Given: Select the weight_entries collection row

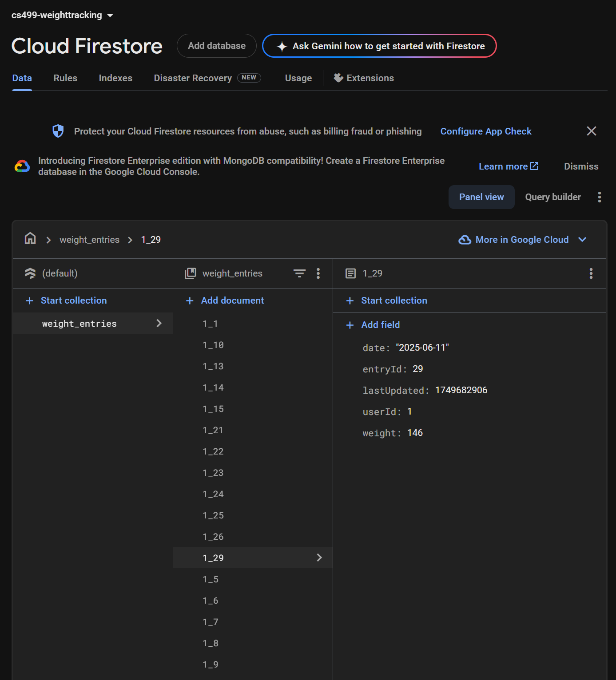Looking at the screenshot, I should 92,323.
